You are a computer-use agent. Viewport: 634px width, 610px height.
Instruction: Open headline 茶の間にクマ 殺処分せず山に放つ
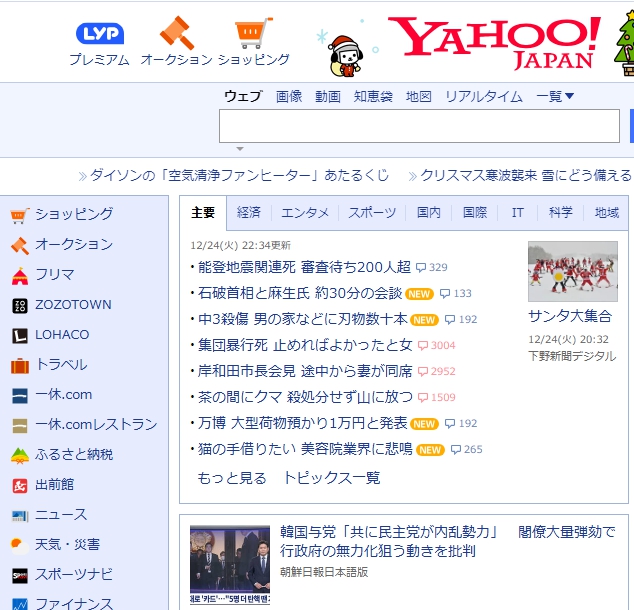pos(305,397)
